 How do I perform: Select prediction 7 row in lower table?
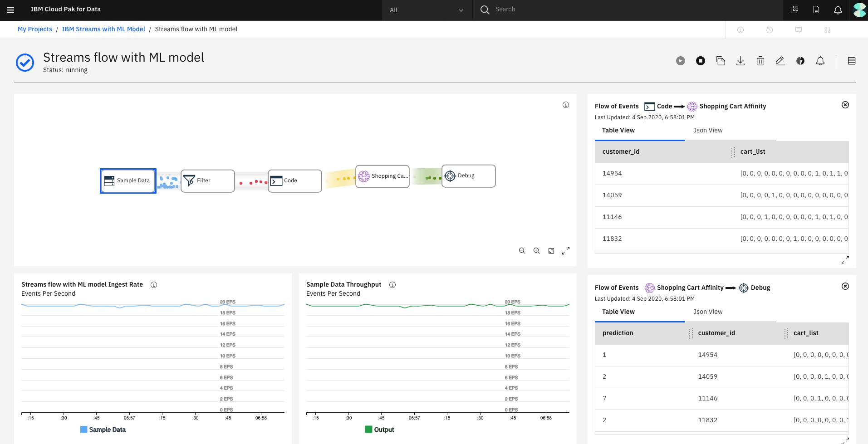click(x=721, y=399)
